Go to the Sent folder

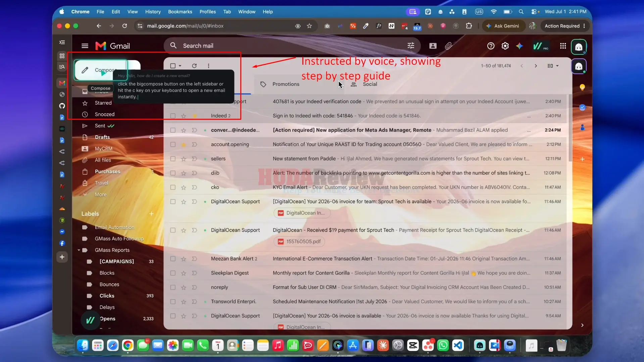(100, 126)
